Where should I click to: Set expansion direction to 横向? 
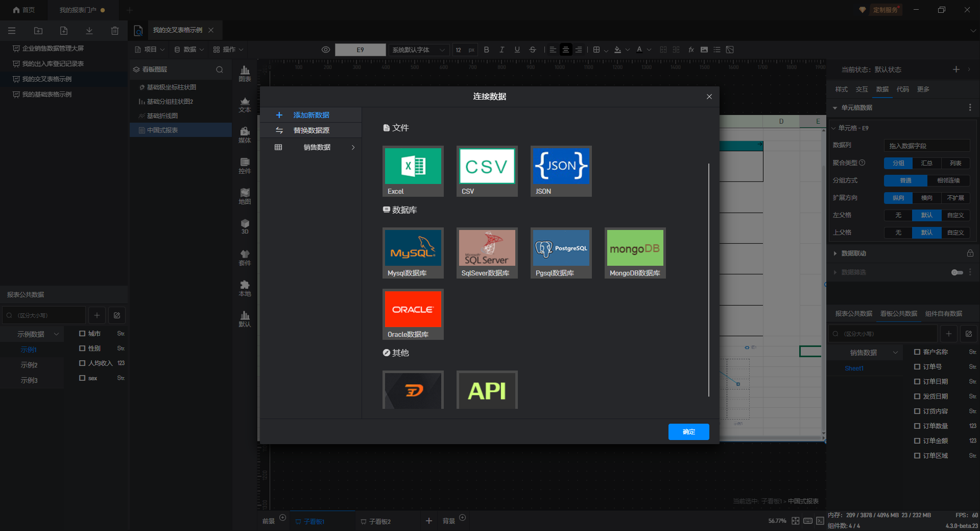pyautogui.click(x=926, y=198)
